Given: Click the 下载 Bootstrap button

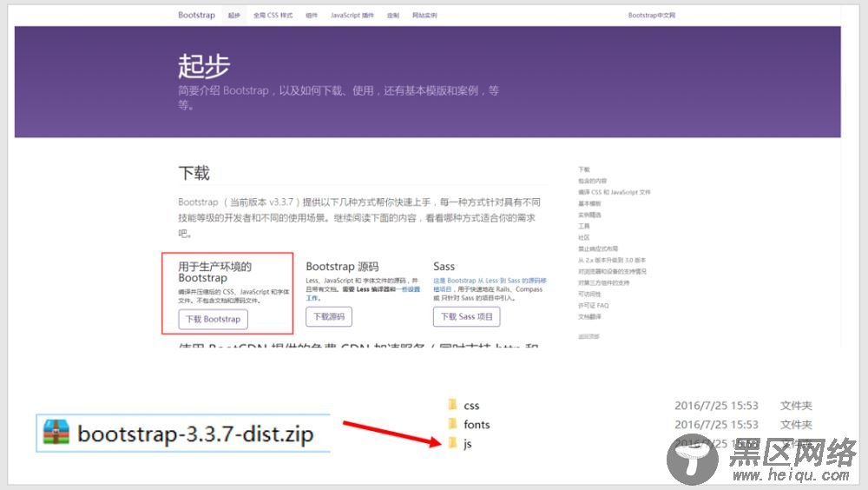Looking at the screenshot, I should (214, 319).
